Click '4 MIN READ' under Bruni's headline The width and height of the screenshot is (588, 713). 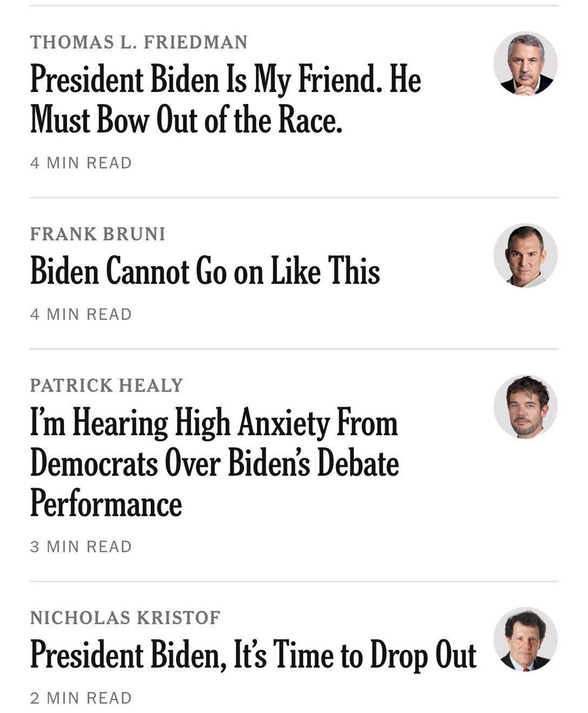click(x=81, y=315)
